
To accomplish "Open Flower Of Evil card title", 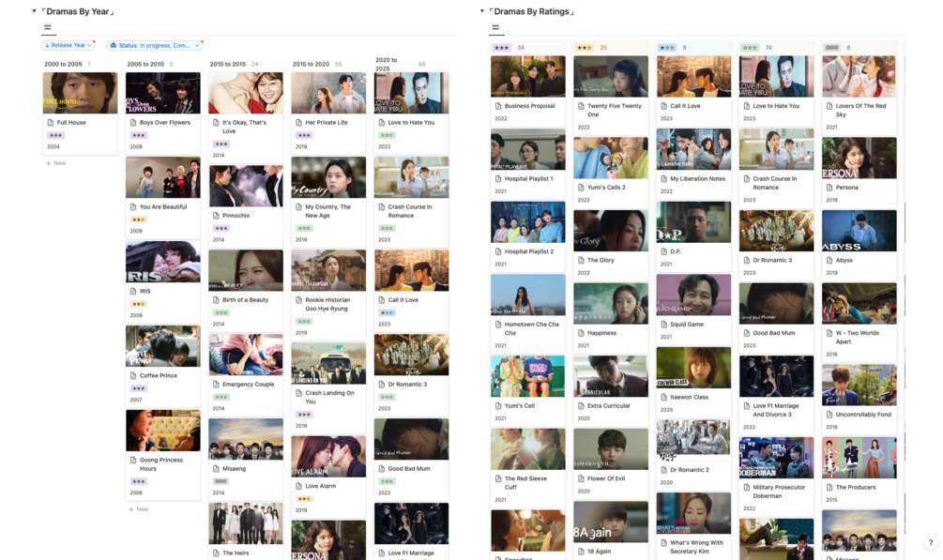I will 606,478.
